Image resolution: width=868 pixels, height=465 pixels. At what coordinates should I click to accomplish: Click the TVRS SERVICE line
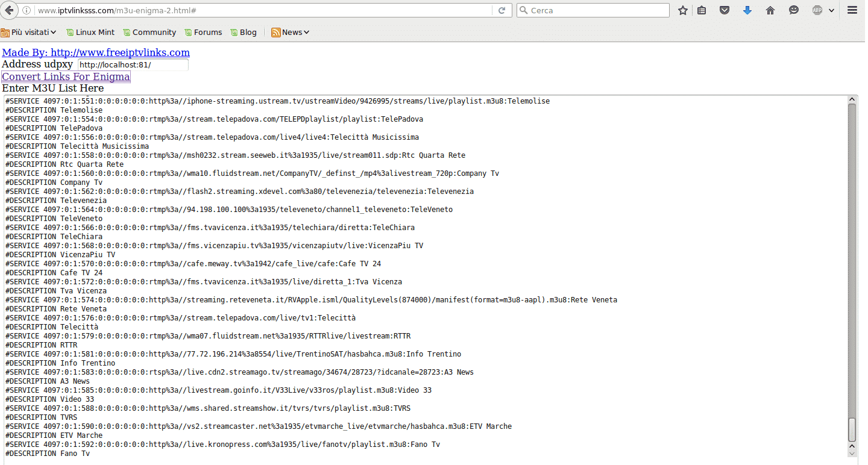[x=208, y=408]
